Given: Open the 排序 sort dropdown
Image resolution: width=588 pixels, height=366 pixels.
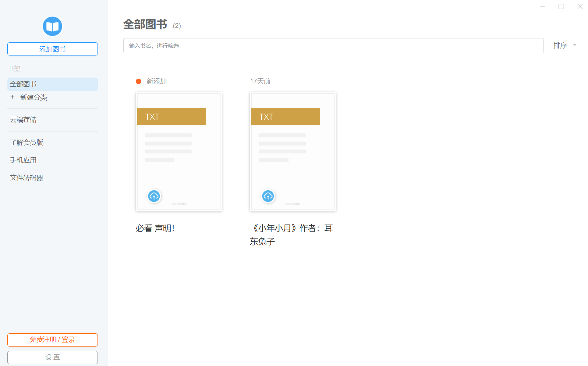Looking at the screenshot, I should [x=560, y=46].
